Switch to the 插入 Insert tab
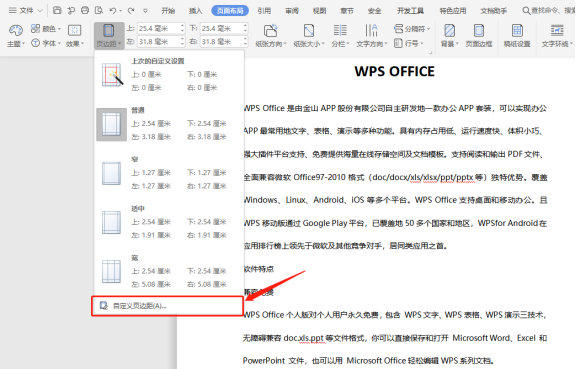576x369 pixels. click(x=195, y=11)
